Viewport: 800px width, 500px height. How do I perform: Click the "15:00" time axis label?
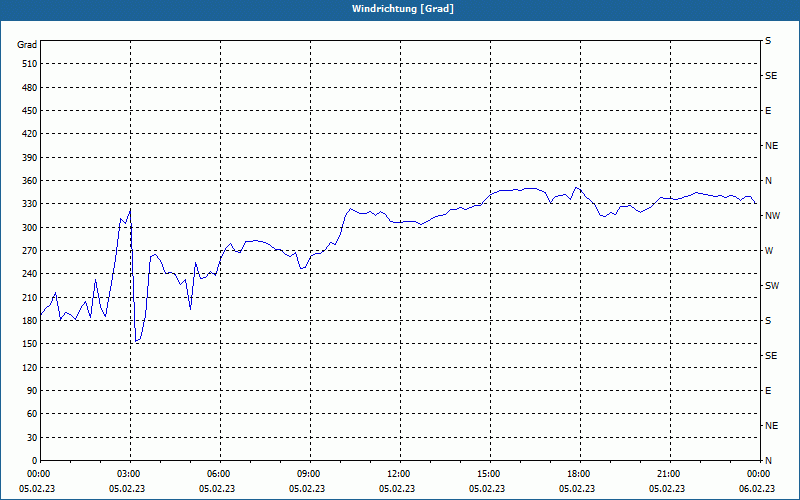pos(488,474)
